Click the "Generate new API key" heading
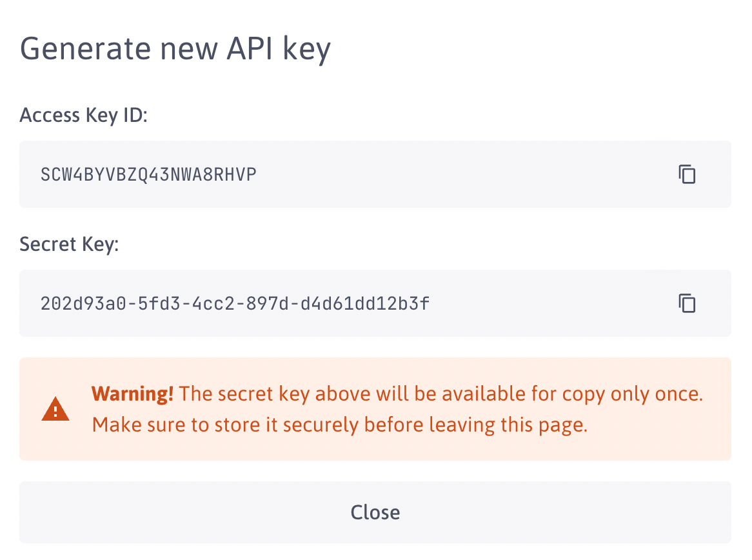Screen dimensions: 752x560 [x=175, y=48]
